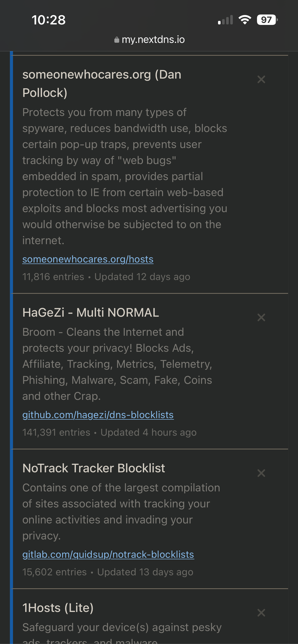The height and width of the screenshot is (644, 298).
Task: Tap the cellular signal bars icon
Action: [225, 20]
